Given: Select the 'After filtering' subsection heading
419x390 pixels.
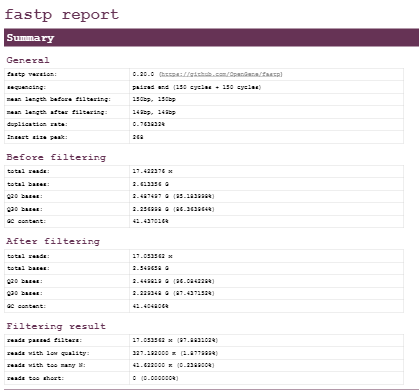Looking at the screenshot, I should click(x=53, y=241).
